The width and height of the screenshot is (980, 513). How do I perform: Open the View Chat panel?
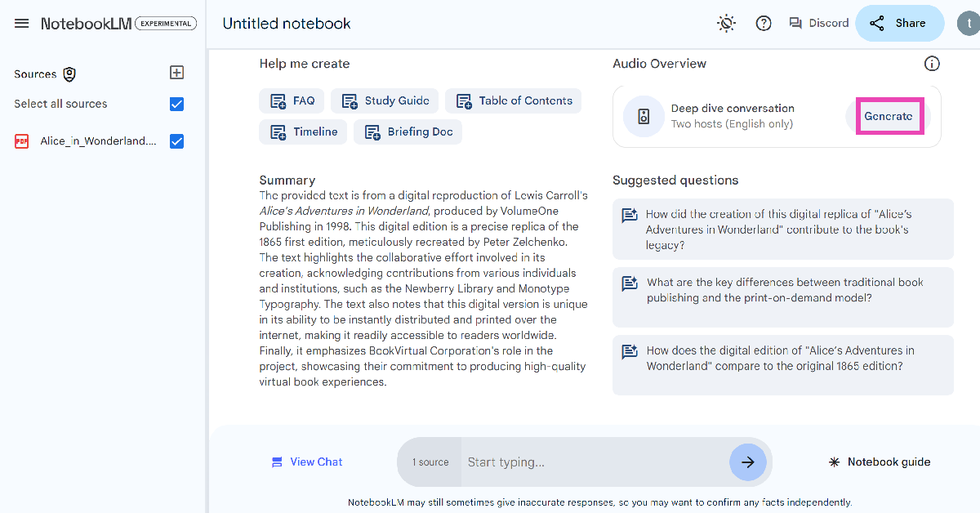pyautogui.click(x=307, y=462)
